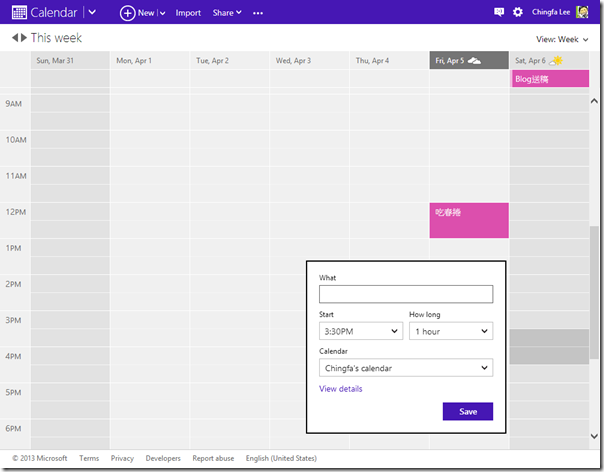Open the settings gear icon
This screenshot has height=472, width=604.
click(518, 12)
